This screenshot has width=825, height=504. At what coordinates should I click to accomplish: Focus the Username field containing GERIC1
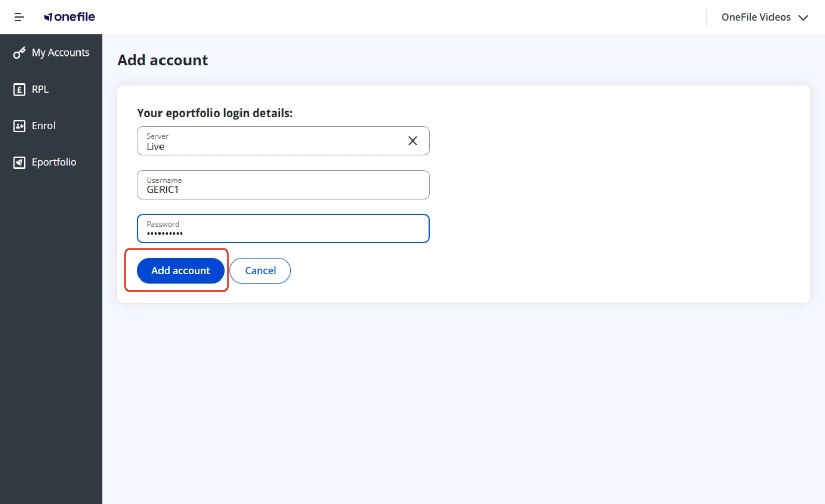(283, 185)
